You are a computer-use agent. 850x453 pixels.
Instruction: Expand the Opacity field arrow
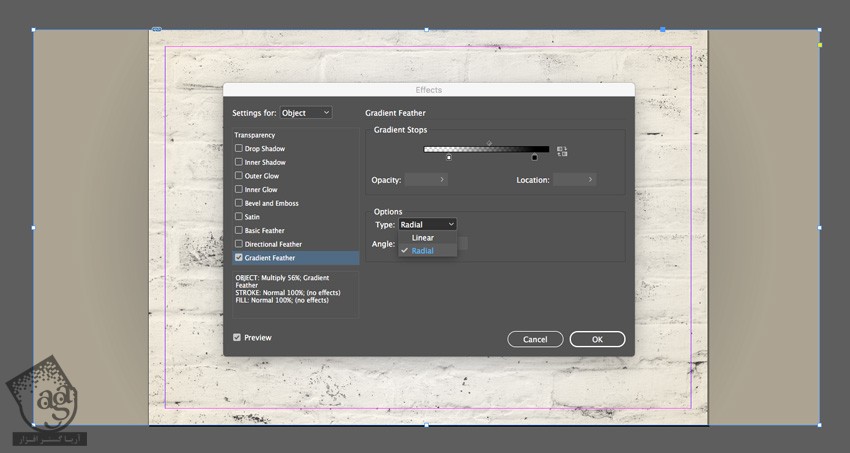(442, 180)
